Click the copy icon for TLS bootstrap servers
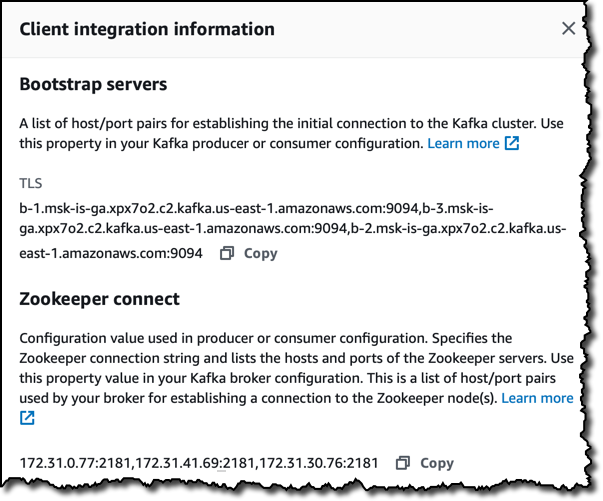This screenshot has width=603, height=501. [226, 253]
